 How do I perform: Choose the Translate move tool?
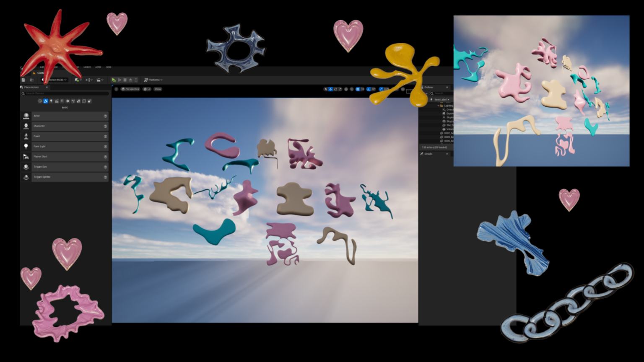pyautogui.click(x=330, y=89)
